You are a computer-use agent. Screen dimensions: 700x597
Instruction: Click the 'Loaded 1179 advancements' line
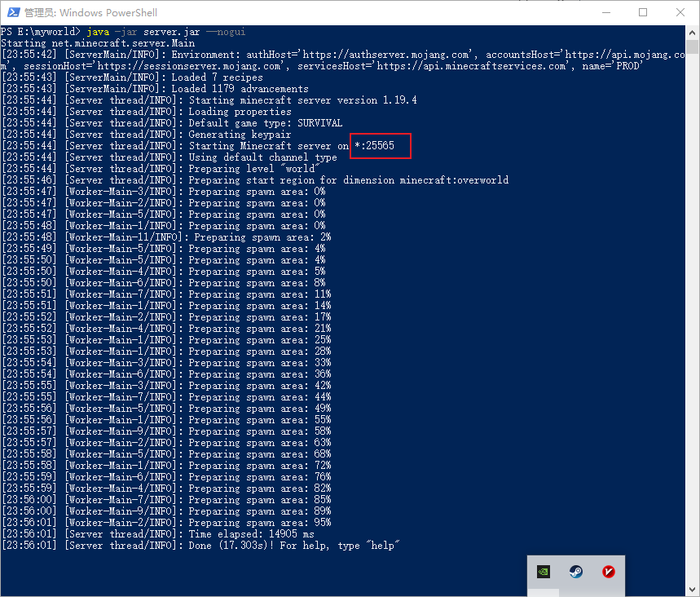(x=155, y=89)
